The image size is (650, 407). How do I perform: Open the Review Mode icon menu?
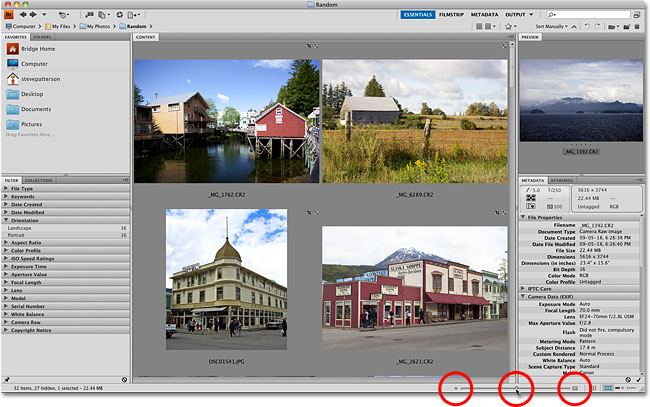click(104, 15)
